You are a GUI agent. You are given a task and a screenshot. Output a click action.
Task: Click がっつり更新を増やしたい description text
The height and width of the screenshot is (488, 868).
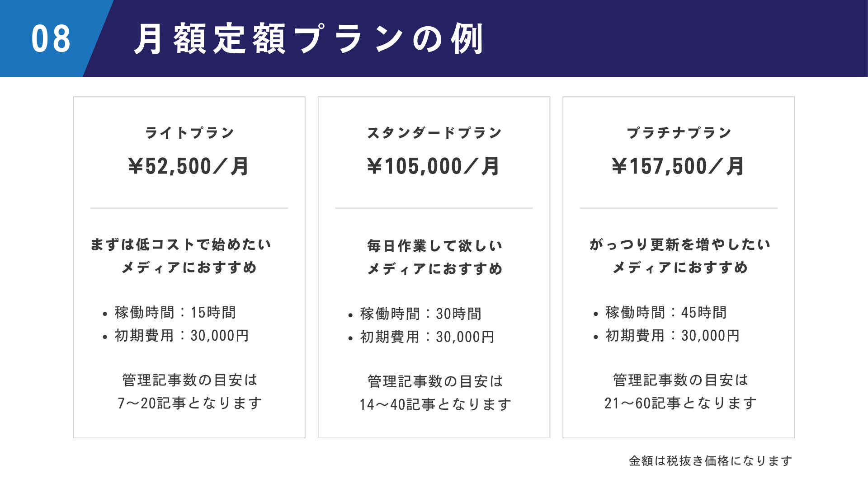tap(679, 244)
